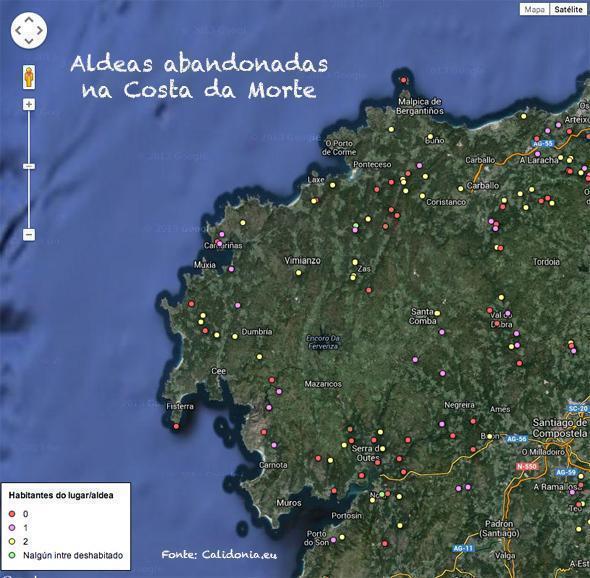
Task: Click the yellow marker left of Dumbría label
Action: coord(235,336)
